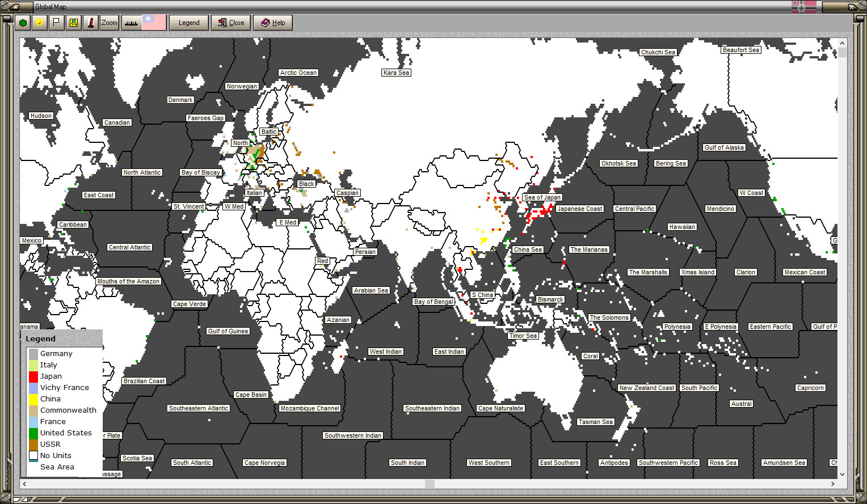Click the Zoom toolbar button
The width and height of the screenshot is (867, 504).
point(109,23)
